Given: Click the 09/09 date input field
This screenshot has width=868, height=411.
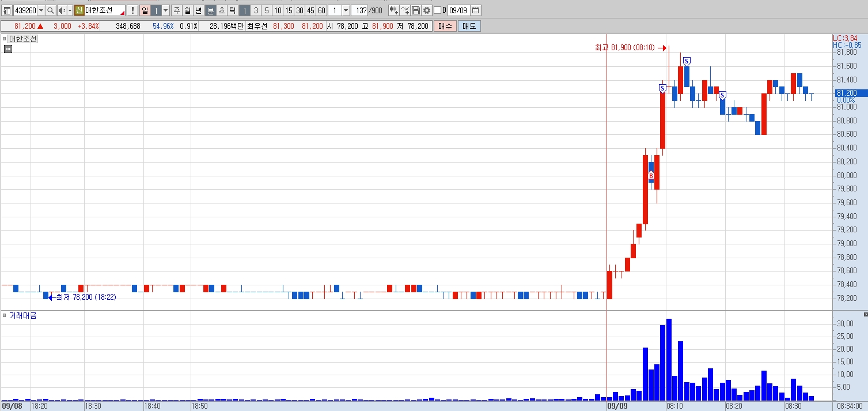Looking at the screenshot, I should [x=458, y=10].
